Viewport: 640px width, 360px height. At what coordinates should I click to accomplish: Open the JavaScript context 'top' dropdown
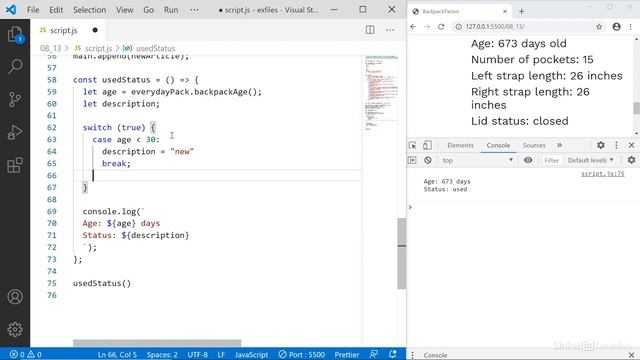[x=478, y=160]
